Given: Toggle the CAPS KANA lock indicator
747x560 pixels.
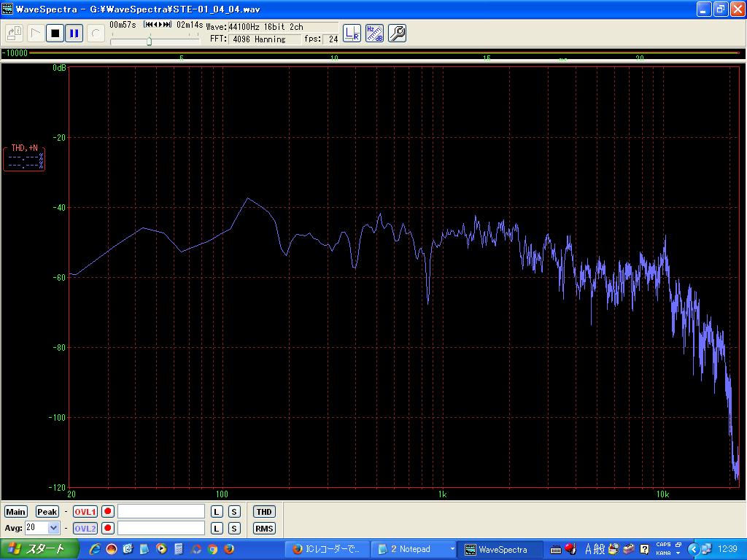Looking at the screenshot, I should tap(665, 549).
